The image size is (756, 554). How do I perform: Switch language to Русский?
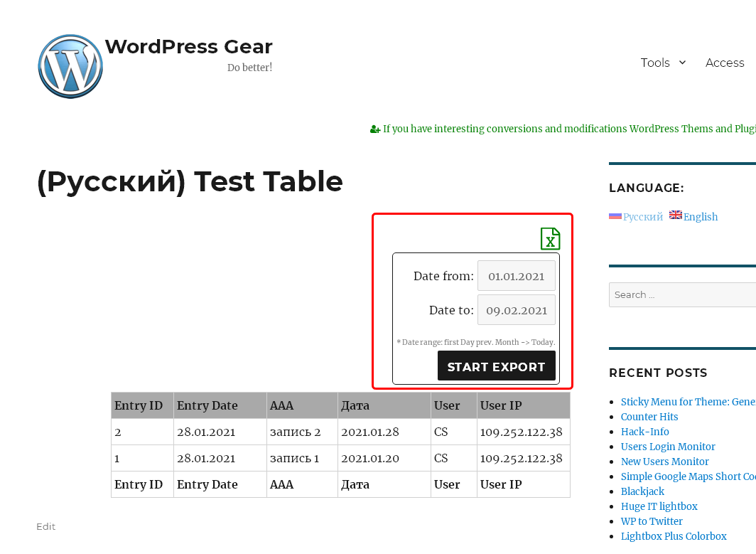643,217
